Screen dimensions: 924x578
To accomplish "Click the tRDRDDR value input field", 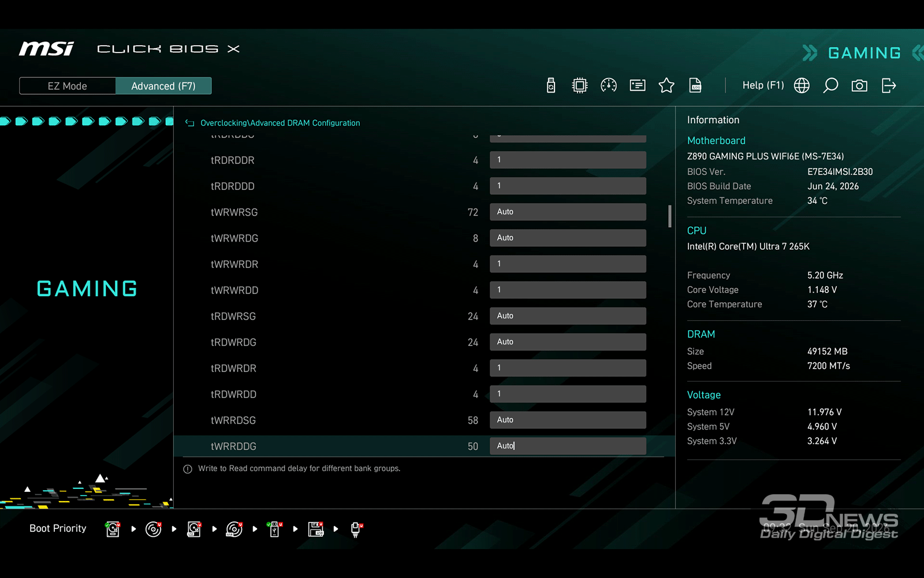I will pos(568,160).
